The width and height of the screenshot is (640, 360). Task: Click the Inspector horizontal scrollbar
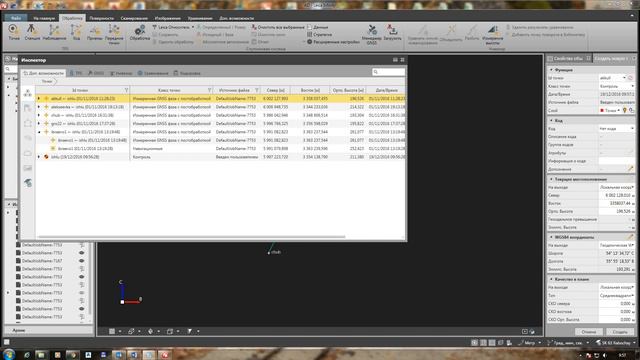tap(191, 237)
